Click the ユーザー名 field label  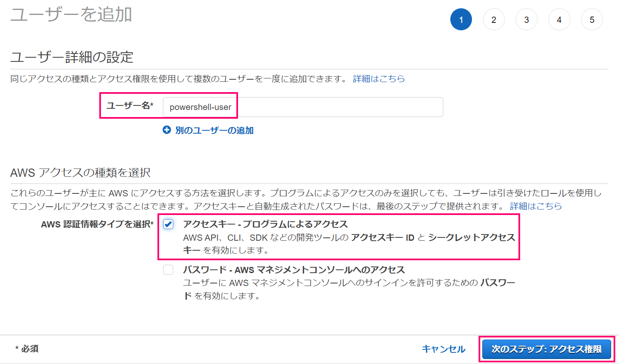click(130, 105)
